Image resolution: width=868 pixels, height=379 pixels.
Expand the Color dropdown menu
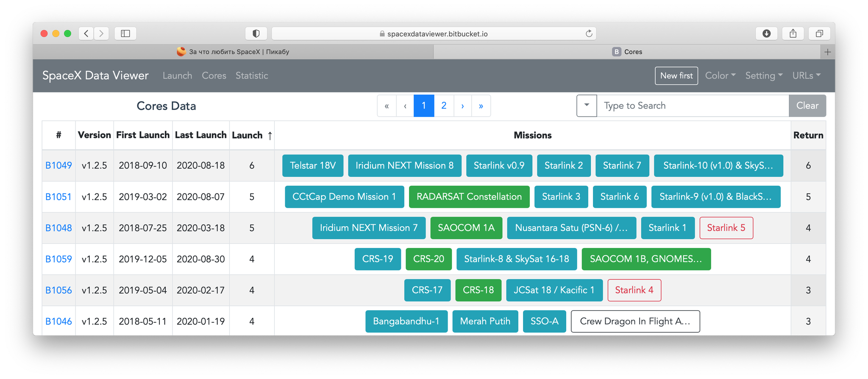[720, 75]
